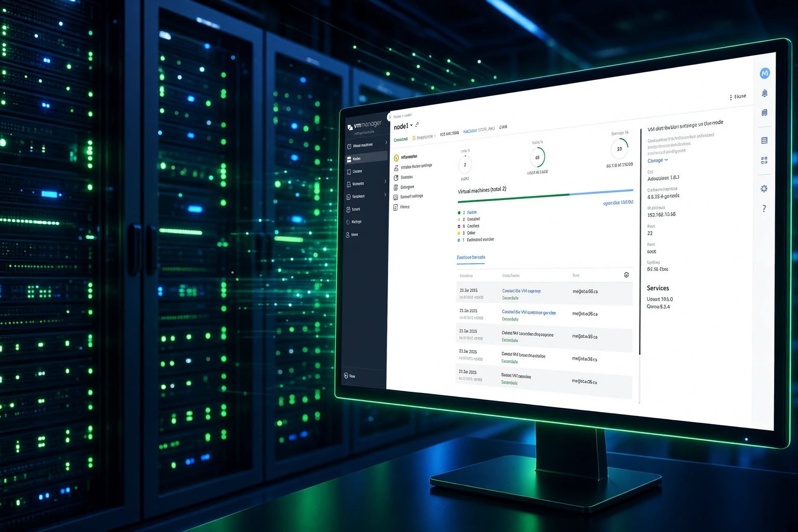The image size is (798, 532).
Task: Click the blue first entry in the VM legend
Action: (x=472, y=212)
